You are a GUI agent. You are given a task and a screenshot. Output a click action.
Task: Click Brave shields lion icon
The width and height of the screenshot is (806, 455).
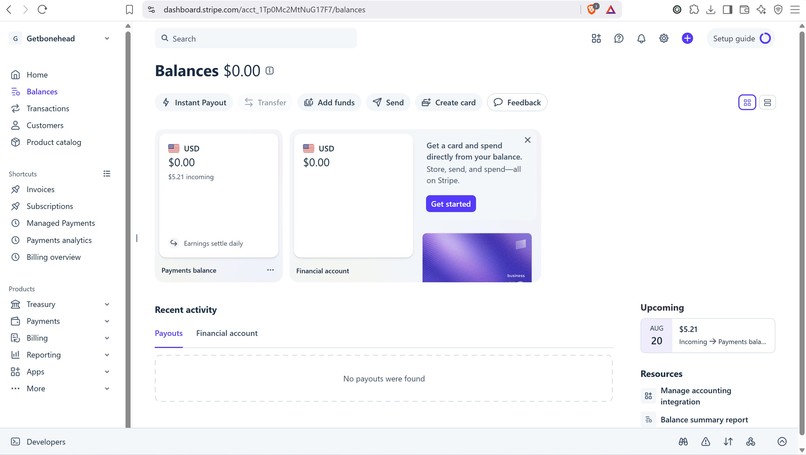(x=592, y=9)
